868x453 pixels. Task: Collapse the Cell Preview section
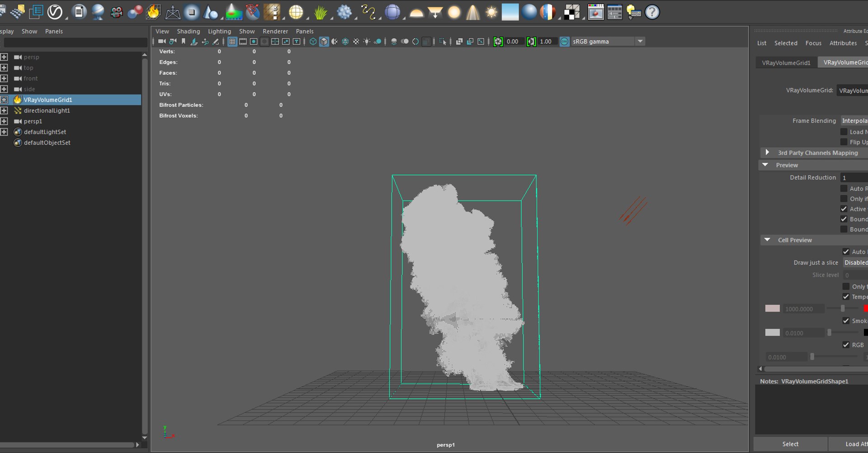click(x=767, y=240)
